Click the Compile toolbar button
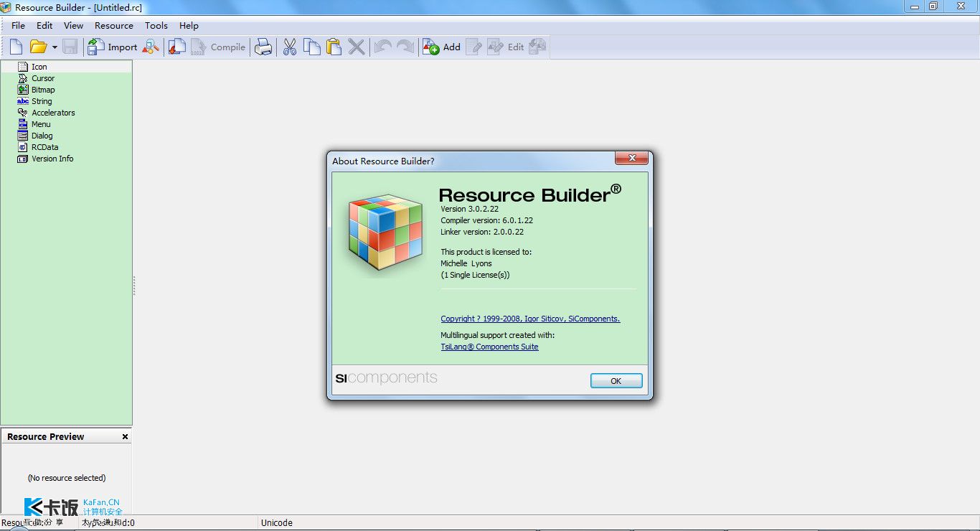This screenshot has height=531, width=980. [217, 47]
